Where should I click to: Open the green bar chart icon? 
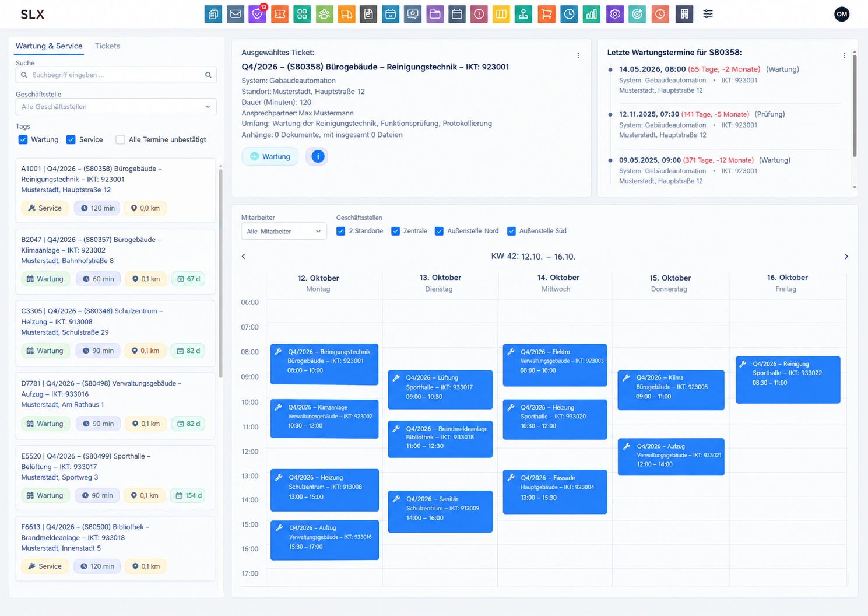tap(592, 14)
